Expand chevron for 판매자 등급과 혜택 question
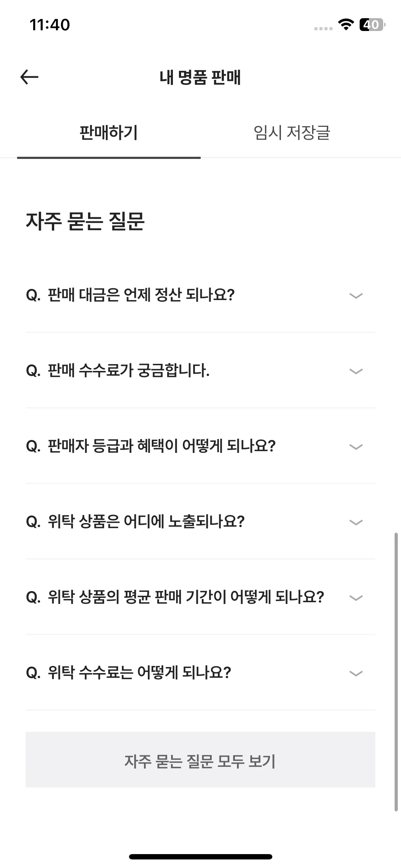Image resolution: width=401 pixels, height=868 pixels. click(356, 447)
